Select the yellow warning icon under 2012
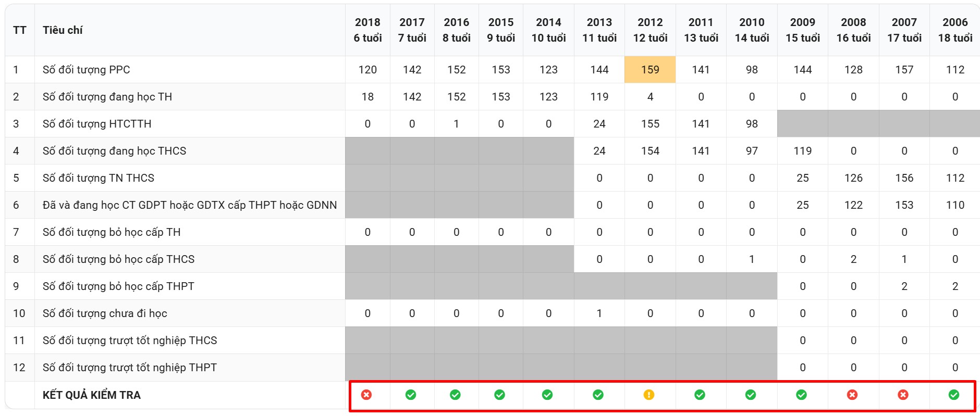The width and height of the screenshot is (980, 416). (x=648, y=395)
